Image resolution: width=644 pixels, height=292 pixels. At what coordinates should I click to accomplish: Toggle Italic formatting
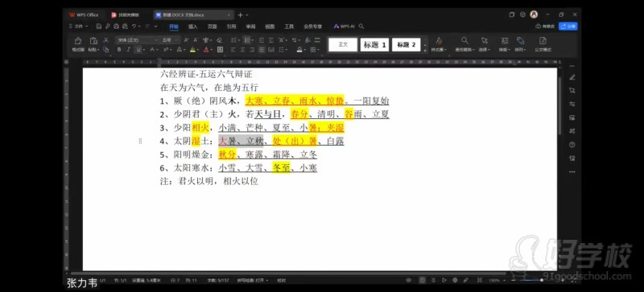(x=129, y=50)
